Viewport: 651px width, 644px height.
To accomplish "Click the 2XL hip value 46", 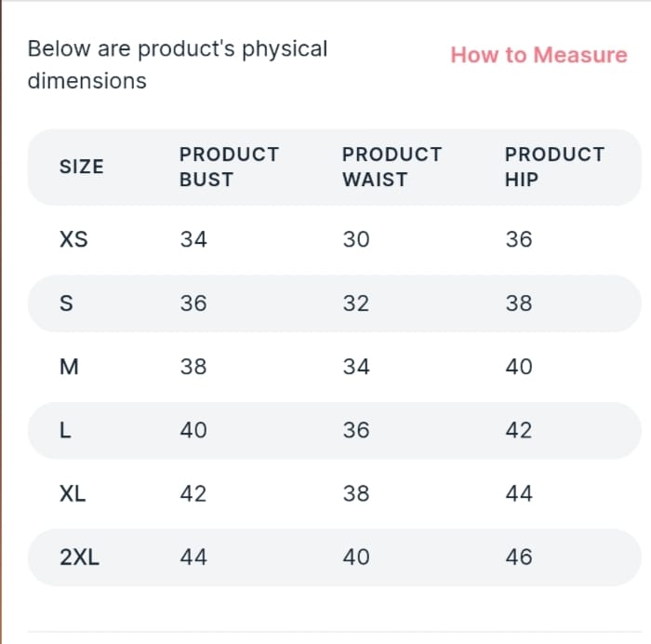I will 519,557.
